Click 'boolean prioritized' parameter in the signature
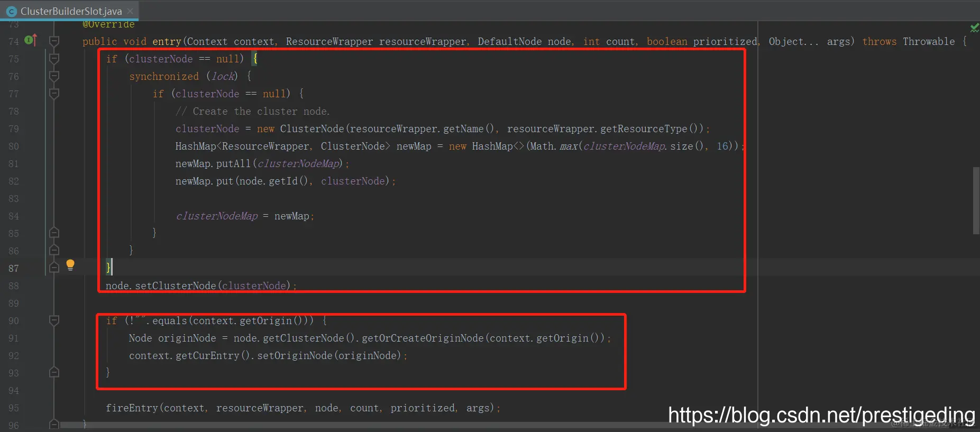 [702, 41]
